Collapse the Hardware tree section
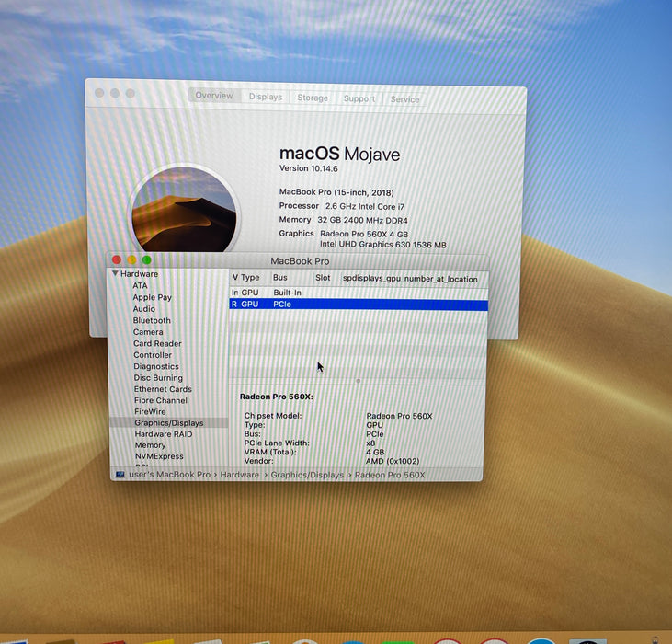Image resolution: width=672 pixels, height=644 pixels. [x=115, y=273]
